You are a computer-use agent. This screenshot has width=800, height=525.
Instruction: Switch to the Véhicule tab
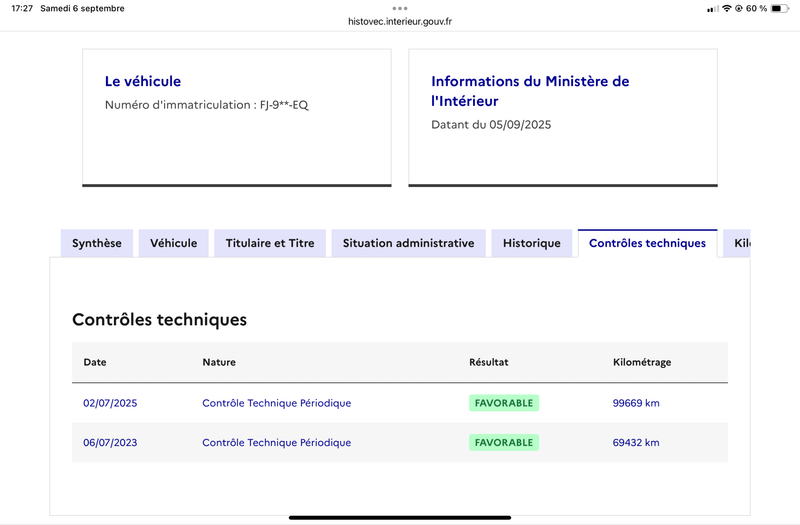tap(173, 243)
